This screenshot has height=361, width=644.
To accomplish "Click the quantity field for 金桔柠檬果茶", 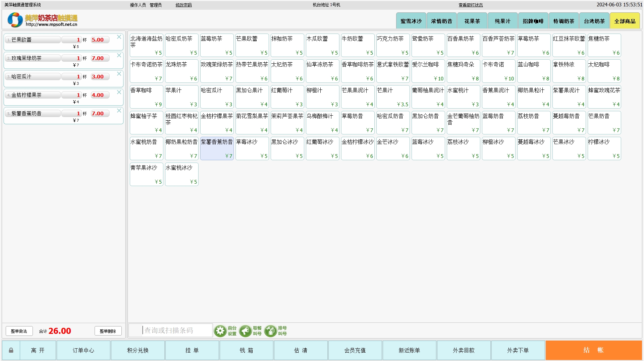I will [71, 95].
